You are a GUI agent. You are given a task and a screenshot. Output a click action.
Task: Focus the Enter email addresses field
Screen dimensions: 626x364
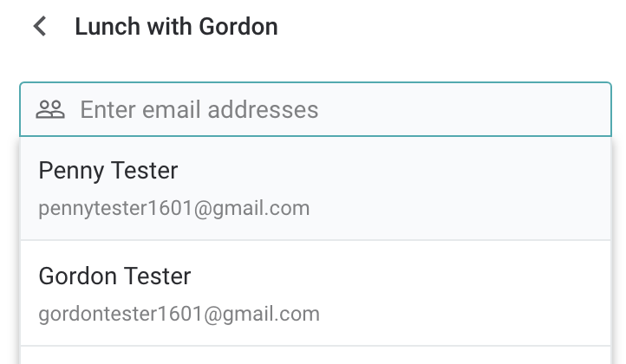coord(329,109)
